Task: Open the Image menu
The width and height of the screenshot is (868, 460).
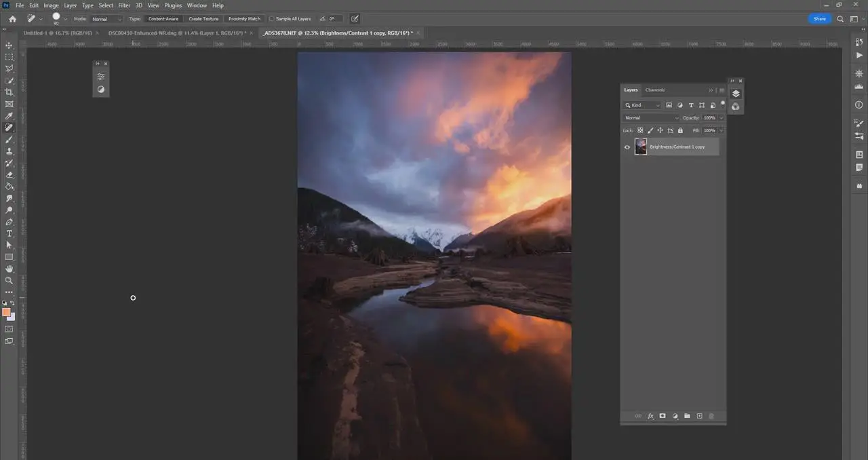Action: click(x=52, y=5)
